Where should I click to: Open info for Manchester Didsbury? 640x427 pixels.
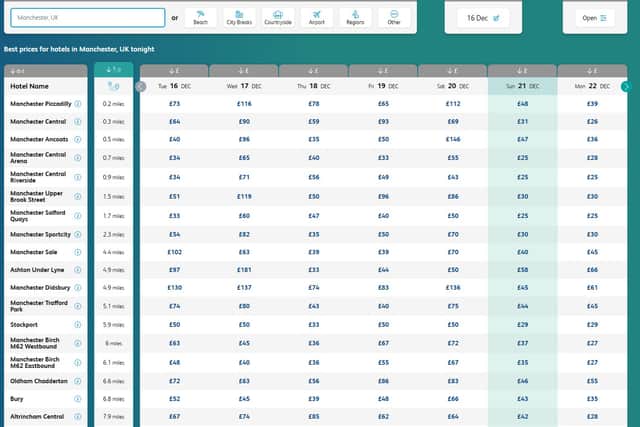pos(78,287)
